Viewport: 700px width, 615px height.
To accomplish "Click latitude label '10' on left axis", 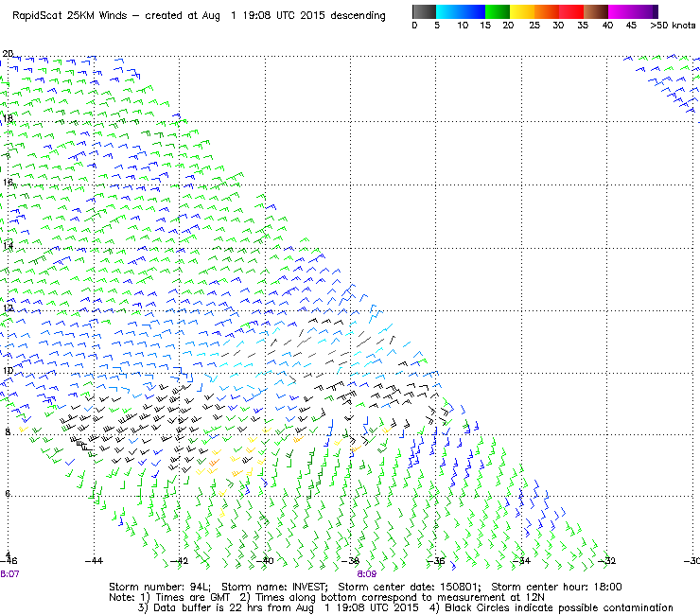I will pyautogui.click(x=8, y=370).
